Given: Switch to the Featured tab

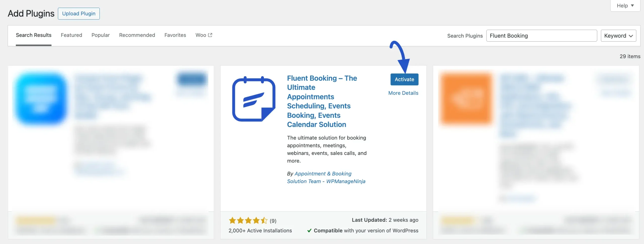Looking at the screenshot, I should tap(71, 35).
